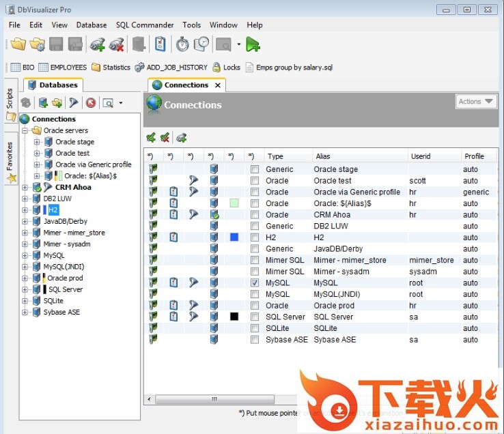Viewport: 504px width, 434px height.
Task: Click the create folder icon in Databases panel
Action: click(57, 103)
